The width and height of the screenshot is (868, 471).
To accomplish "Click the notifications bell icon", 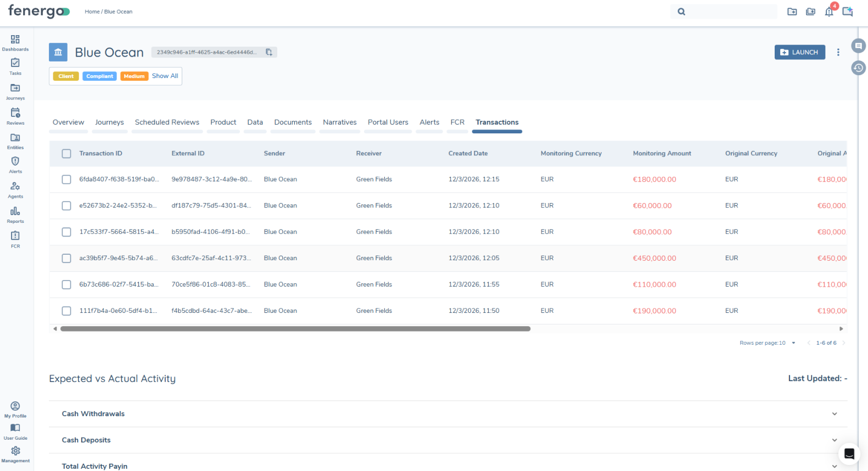I will (x=828, y=12).
